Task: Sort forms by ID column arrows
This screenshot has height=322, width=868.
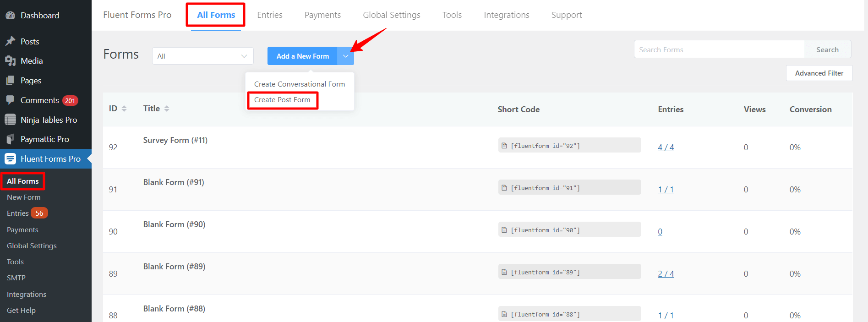Action: click(x=124, y=109)
